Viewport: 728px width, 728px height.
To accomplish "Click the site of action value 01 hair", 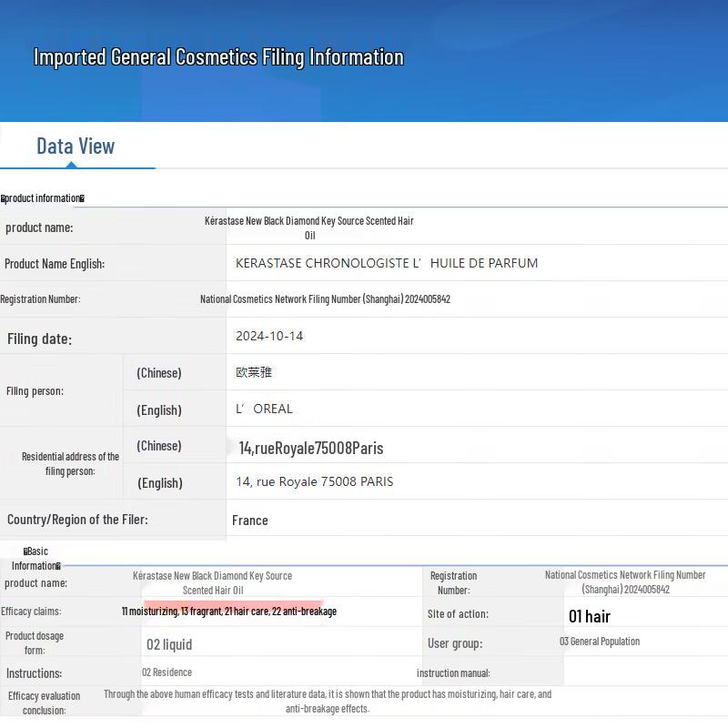I will 589,616.
